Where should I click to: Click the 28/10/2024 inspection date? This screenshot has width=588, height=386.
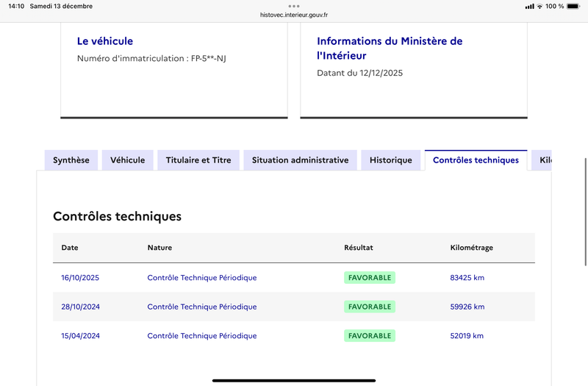(x=80, y=307)
